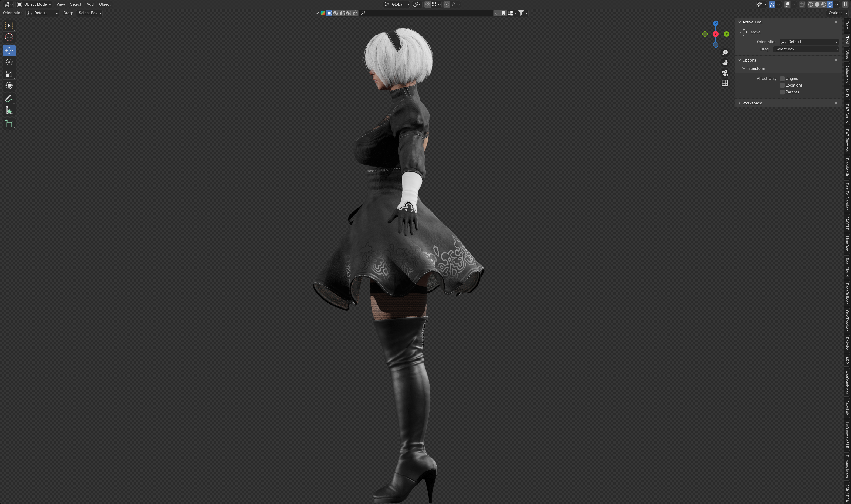Image resolution: width=851 pixels, height=504 pixels.
Task: Select the Measure ruler tool
Action: pyautogui.click(x=9, y=110)
